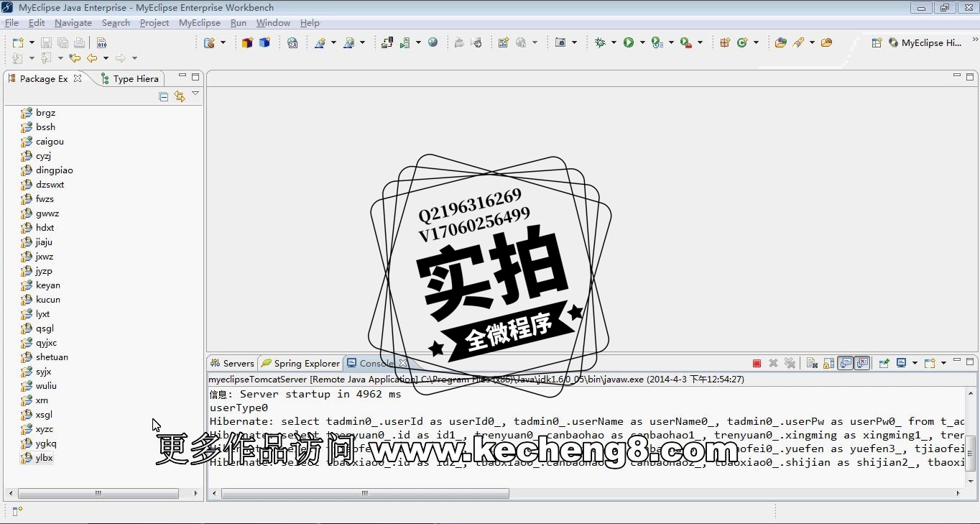
Task: Select the ylbx project
Action: (x=37, y=458)
